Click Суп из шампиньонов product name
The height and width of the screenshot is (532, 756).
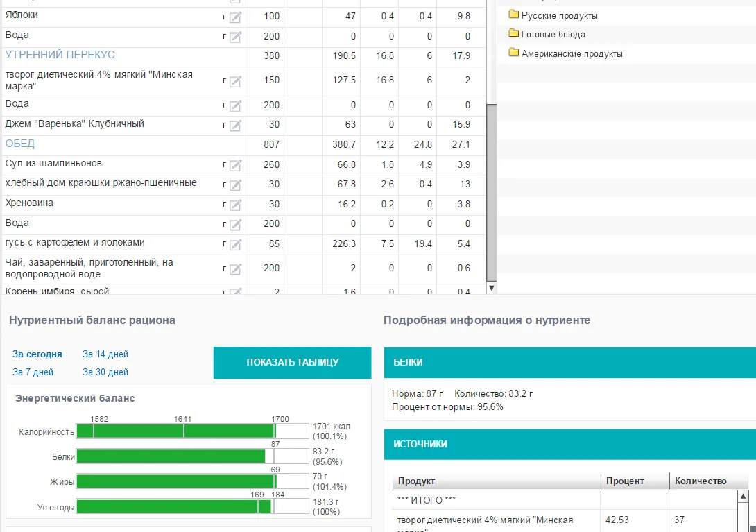pyautogui.click(x=53, y=164)
